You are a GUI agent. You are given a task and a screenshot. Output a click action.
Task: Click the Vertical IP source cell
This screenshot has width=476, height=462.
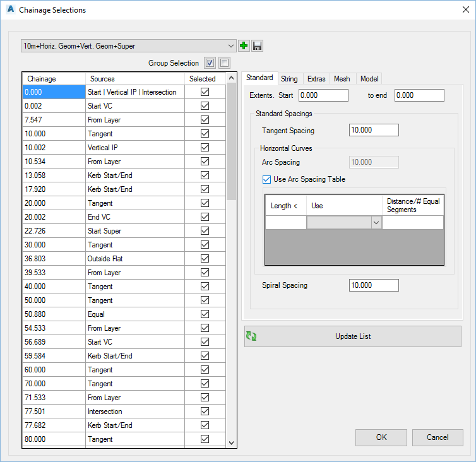point(135,148)
